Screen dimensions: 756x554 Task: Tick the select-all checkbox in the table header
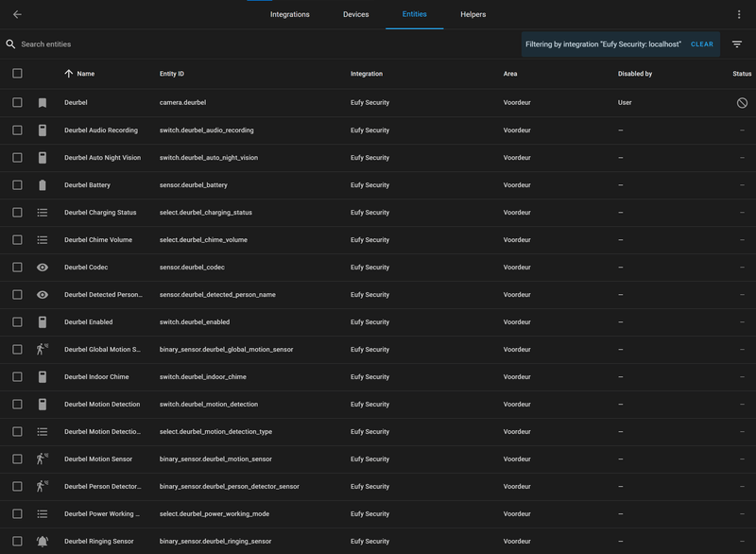pyautogui.click(x=17, y=74)
